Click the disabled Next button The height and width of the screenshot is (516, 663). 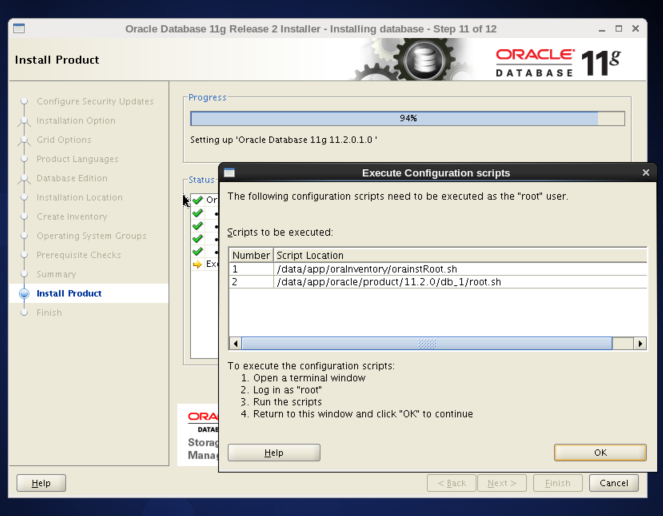click(502, 483)
